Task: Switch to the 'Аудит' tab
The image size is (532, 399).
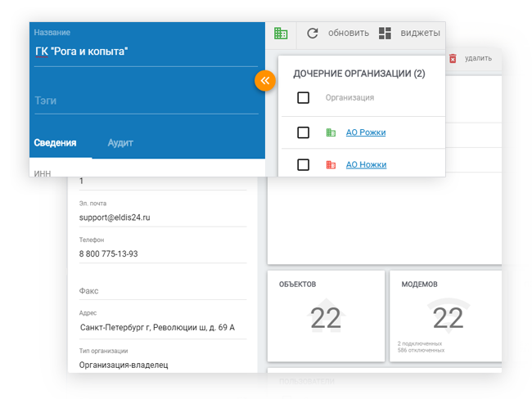Action: (120, 143)
